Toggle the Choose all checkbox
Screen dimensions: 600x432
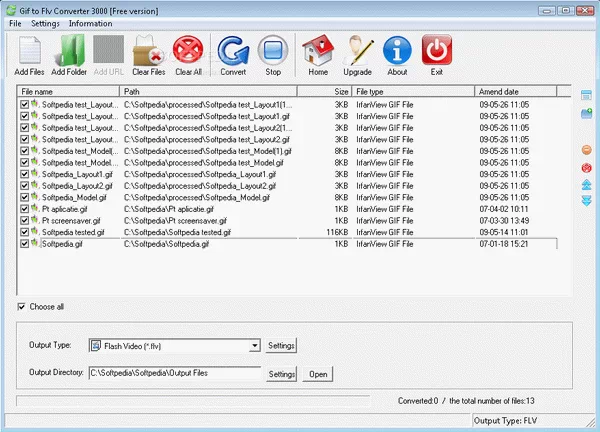23,306
